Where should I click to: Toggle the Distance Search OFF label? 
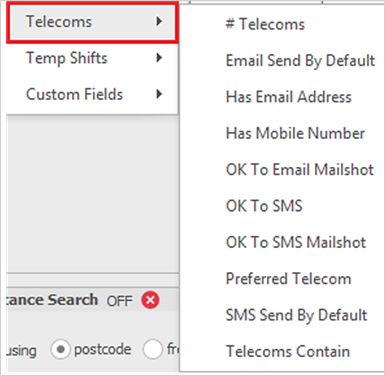pos(119,301)
